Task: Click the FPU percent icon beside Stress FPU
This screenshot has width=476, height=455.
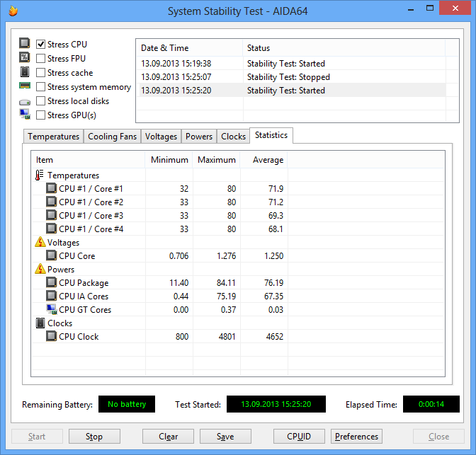Action: (25, 57)
